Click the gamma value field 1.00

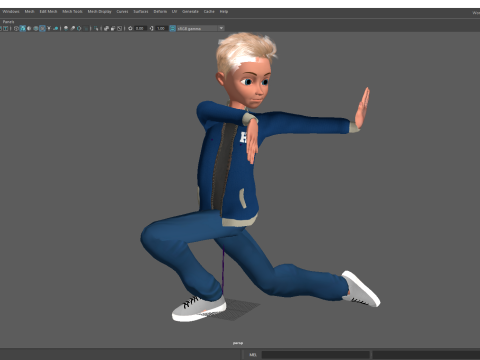(162, 28)
